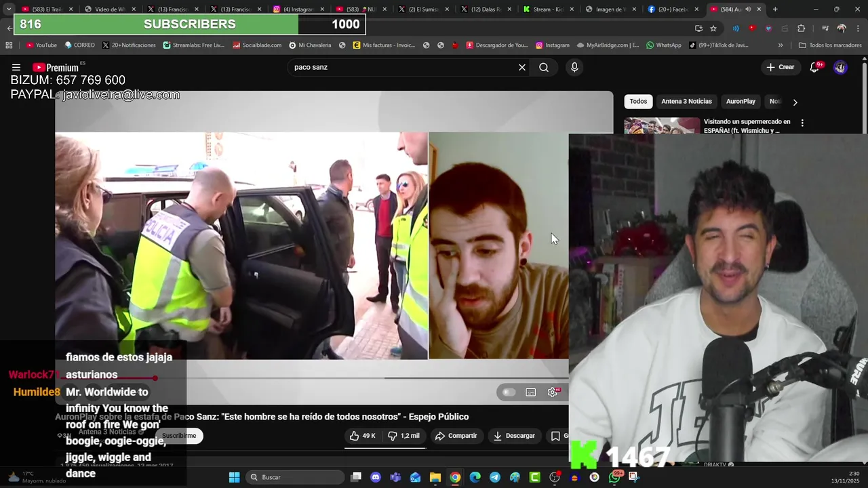
Task: Open the Windows Start menu
Action: pos(234,477)
